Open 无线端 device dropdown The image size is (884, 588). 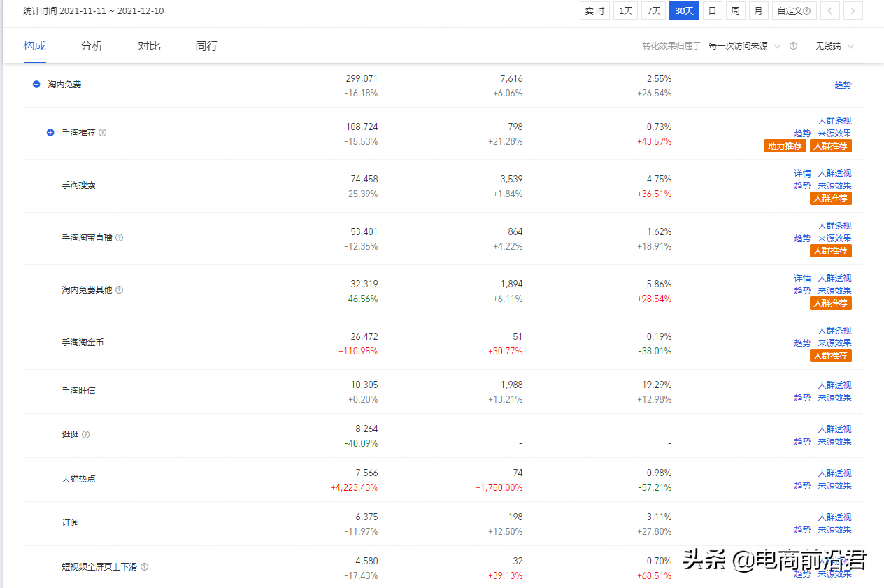pyautogui.click(x=834, y=46)
